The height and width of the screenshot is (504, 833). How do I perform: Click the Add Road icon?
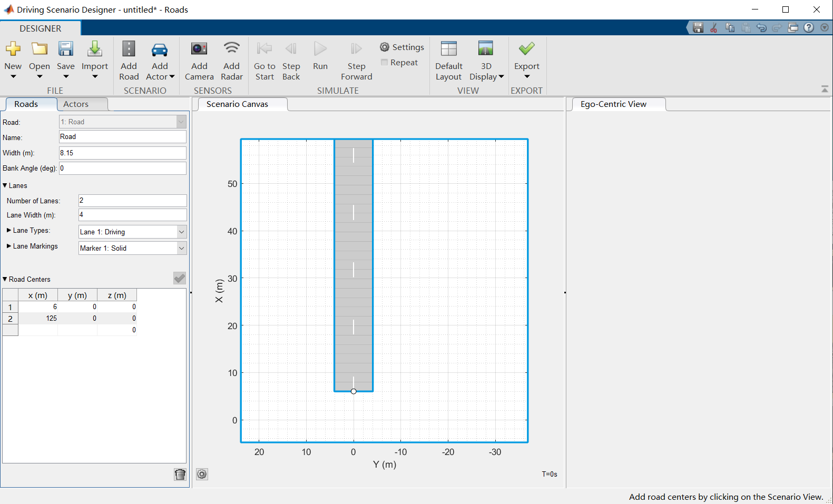(x=129, y=50)
